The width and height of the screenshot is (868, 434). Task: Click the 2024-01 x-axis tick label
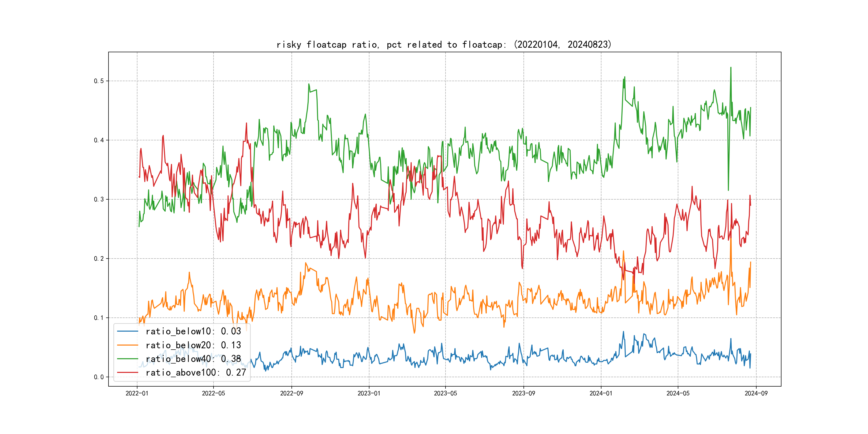[601, 393]
